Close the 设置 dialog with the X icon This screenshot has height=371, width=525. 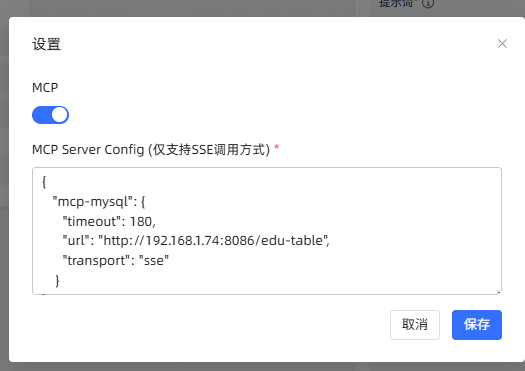point(502,44)
